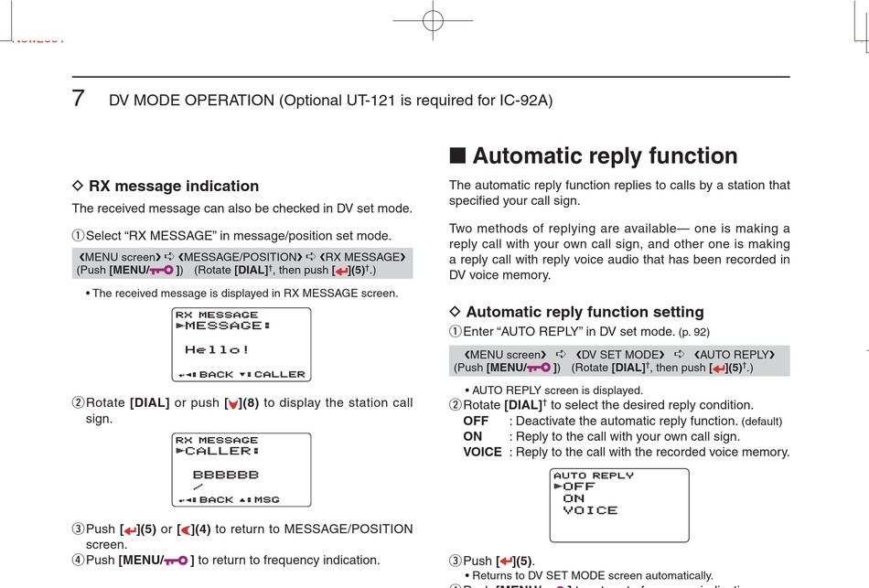The height and width of the screenshot is (588, 869).
Task: Open the (p. 92) page reference
Action: tap(693, 332)
